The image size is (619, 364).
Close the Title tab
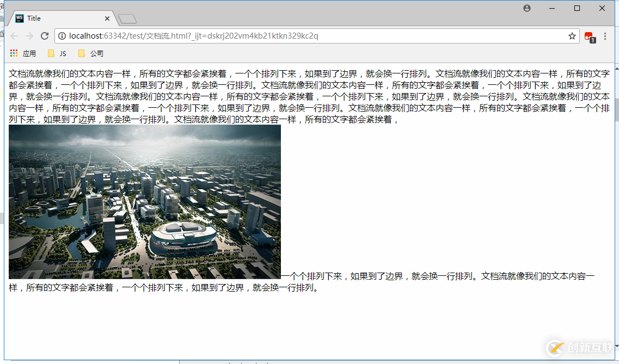(107, 18)
